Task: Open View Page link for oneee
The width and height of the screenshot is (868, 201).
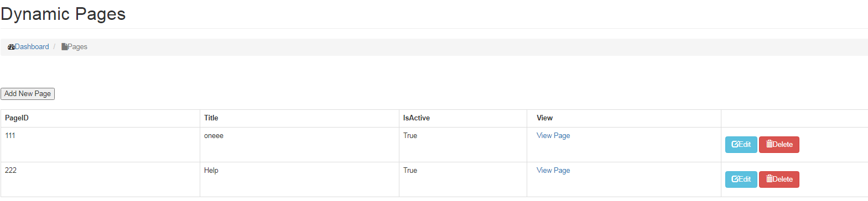Action: [x=553, y=135]
